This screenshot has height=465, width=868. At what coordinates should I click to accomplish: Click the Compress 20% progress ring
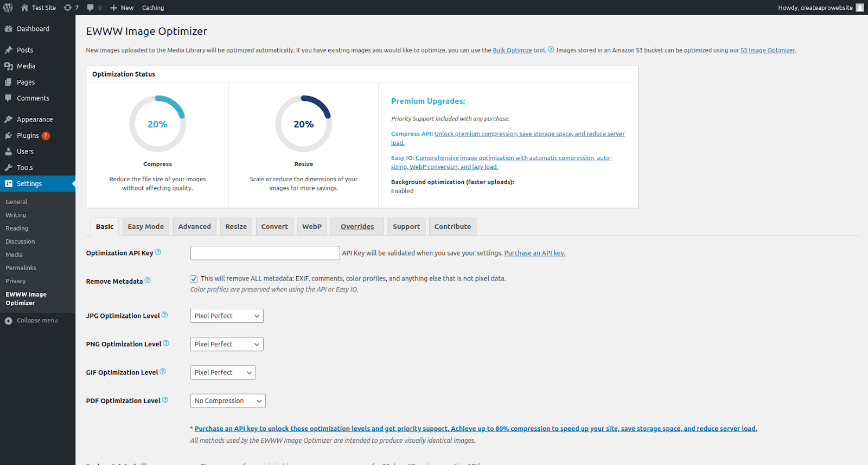click(x=157, y=124)
